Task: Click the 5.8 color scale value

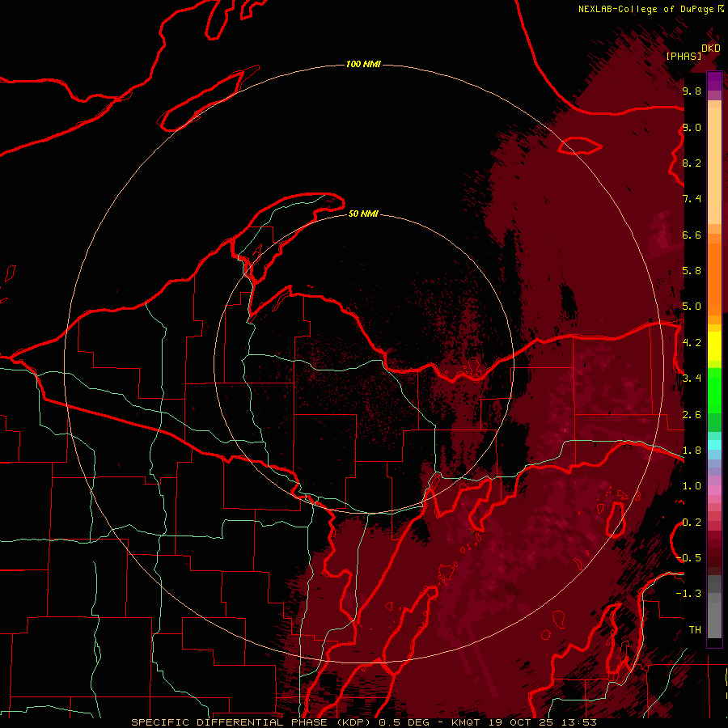Action: pos(692,271)
